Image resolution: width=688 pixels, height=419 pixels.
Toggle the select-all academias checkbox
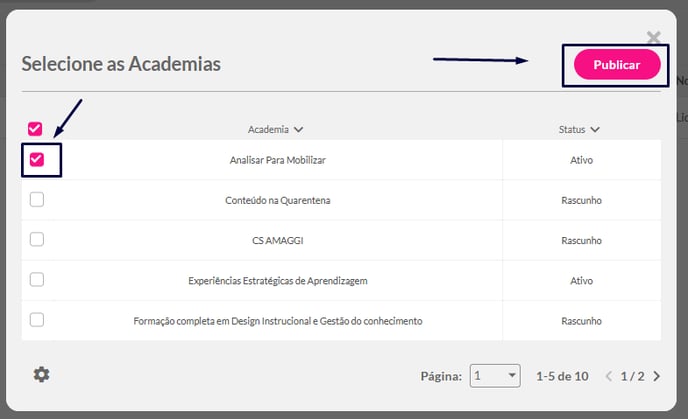(x=35, y=129)
